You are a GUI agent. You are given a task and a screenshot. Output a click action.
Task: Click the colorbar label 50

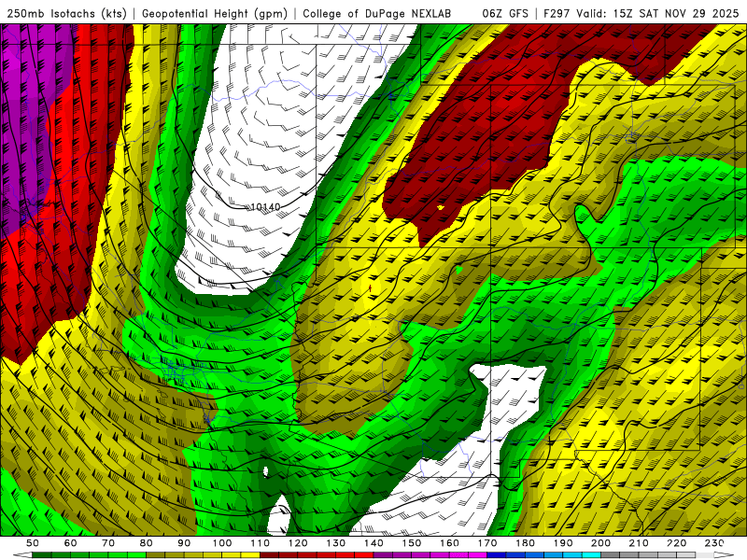click(x=32, y=543)
